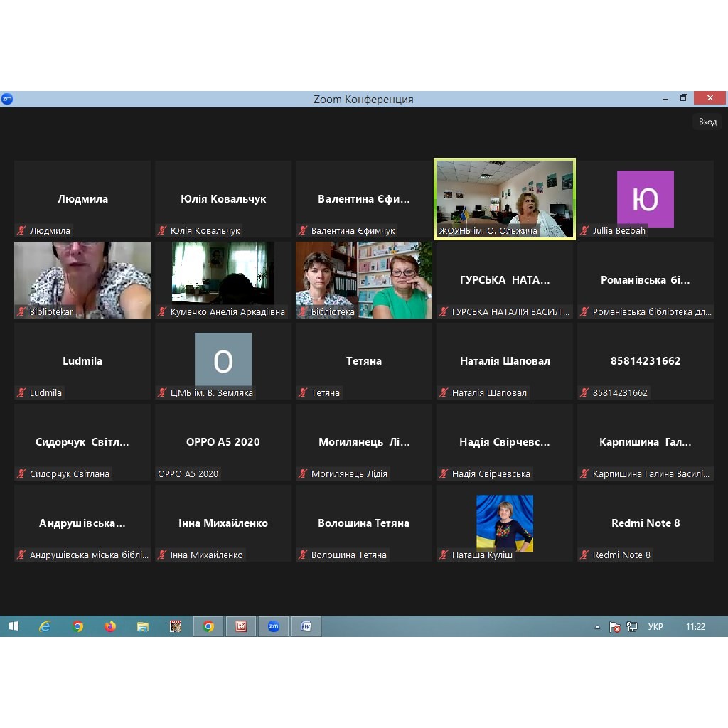Open Internet Explorer from the taskbar

45,626
